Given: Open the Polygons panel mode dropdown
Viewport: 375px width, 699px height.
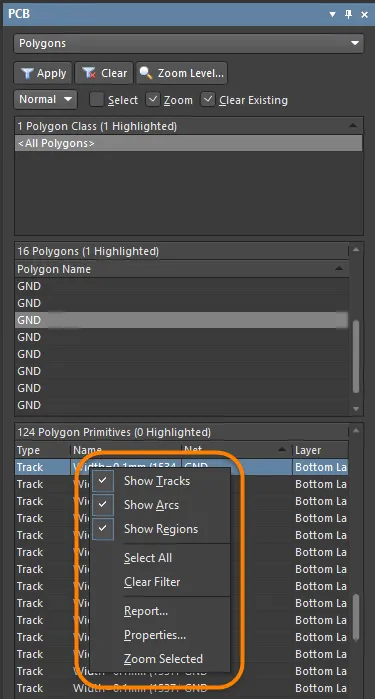Looking at the screenshot, I should coord(189,44).
